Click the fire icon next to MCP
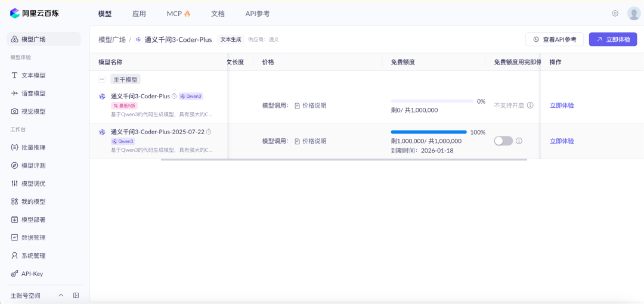644x304 pixels. pos(187,14)
